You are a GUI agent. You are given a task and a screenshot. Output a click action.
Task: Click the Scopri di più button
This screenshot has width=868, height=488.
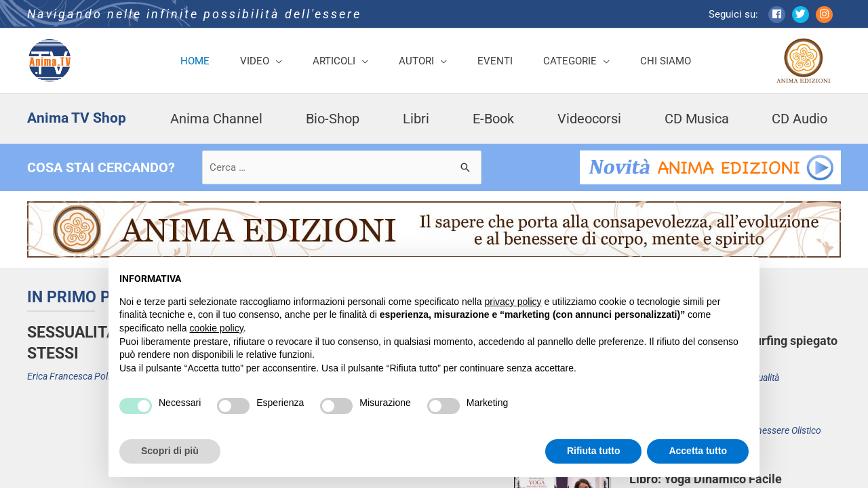(170, 451)
